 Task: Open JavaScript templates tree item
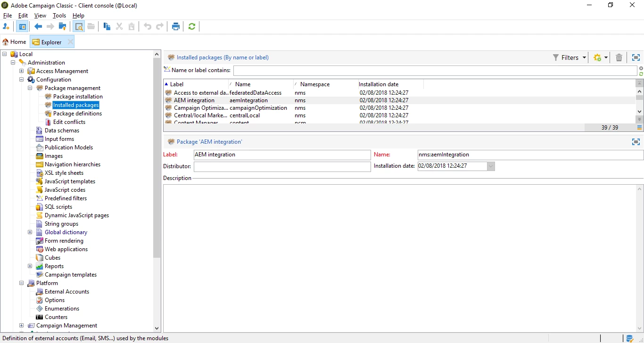point(70,181)
